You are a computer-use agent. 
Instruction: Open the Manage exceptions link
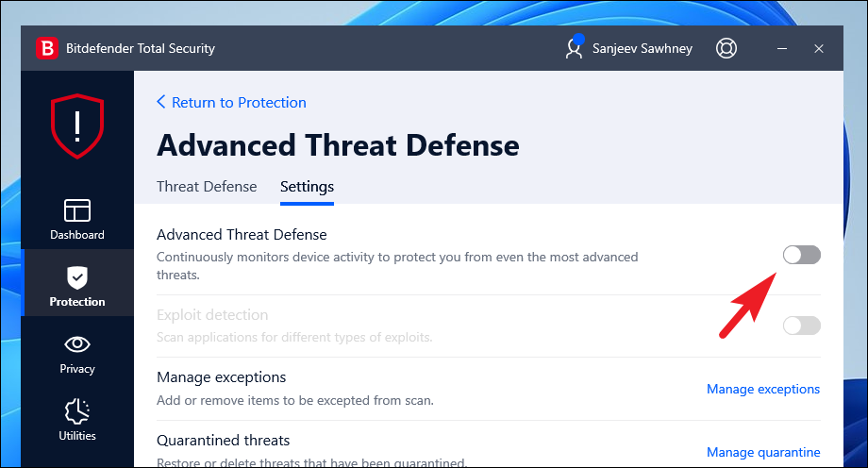click(762, 389)
